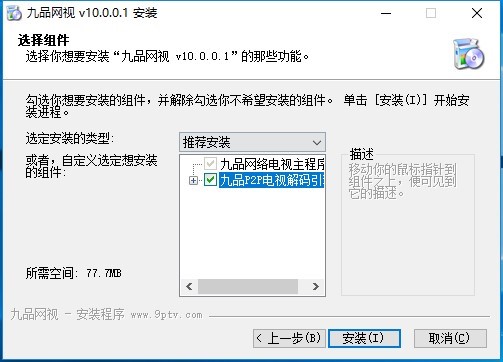Go back with the 上一步(B) button
This screenshot has height=362, width=503.
(x=289, y=338)
